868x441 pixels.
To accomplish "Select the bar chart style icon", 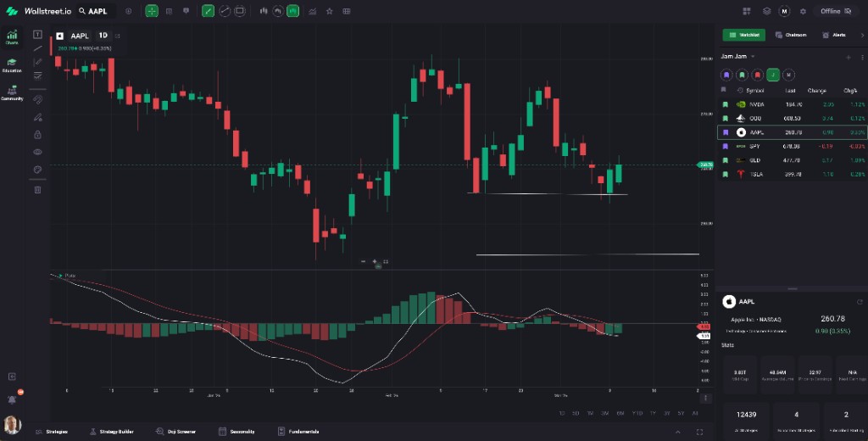I will point(264,11).
